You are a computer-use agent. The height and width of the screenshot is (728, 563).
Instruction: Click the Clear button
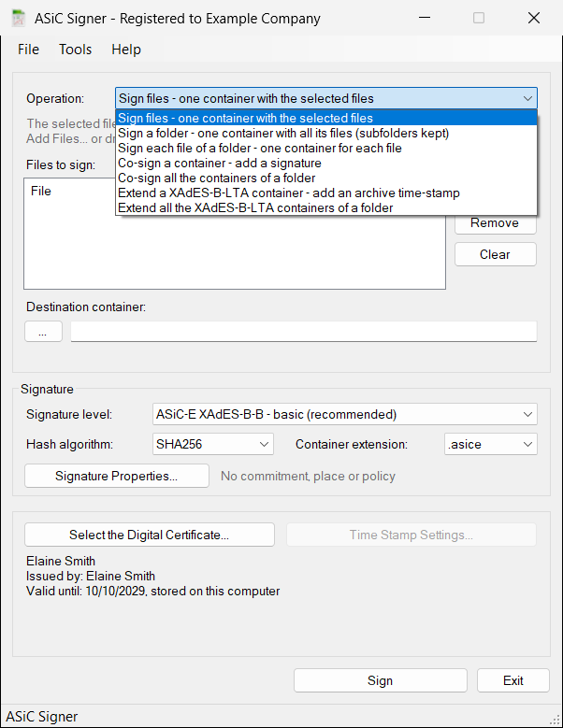click(495, 254)
